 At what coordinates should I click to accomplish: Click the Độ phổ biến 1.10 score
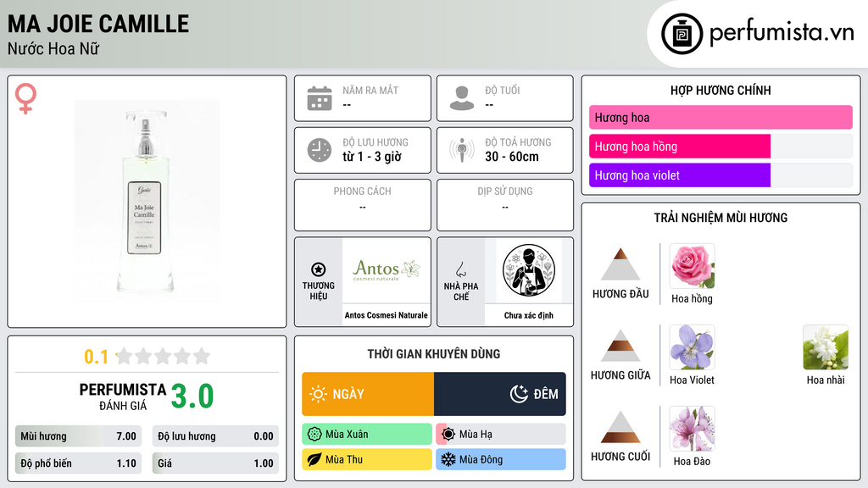point(78,463)
